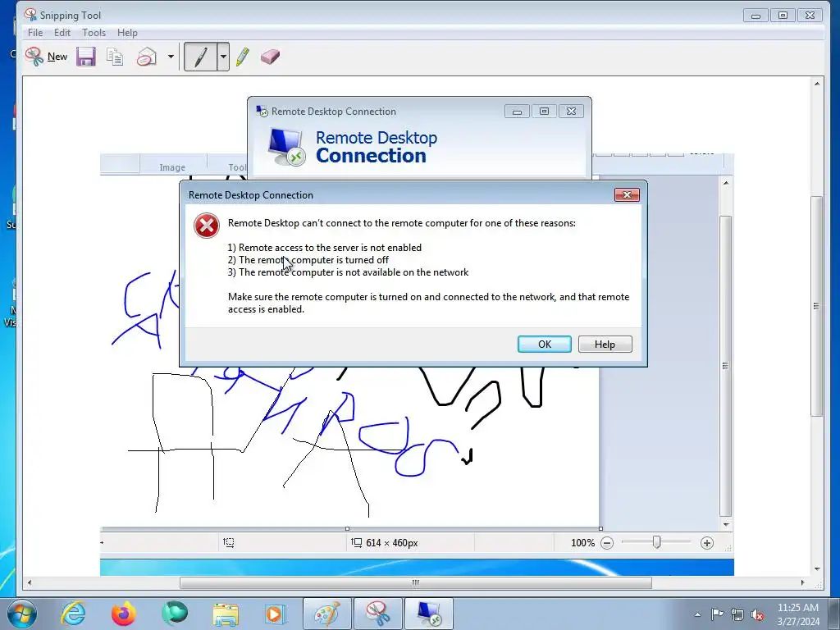
Task: Switch to Remote Desktop Connection taskbar button
Action: pyautogui.click(x=428, y=614)
